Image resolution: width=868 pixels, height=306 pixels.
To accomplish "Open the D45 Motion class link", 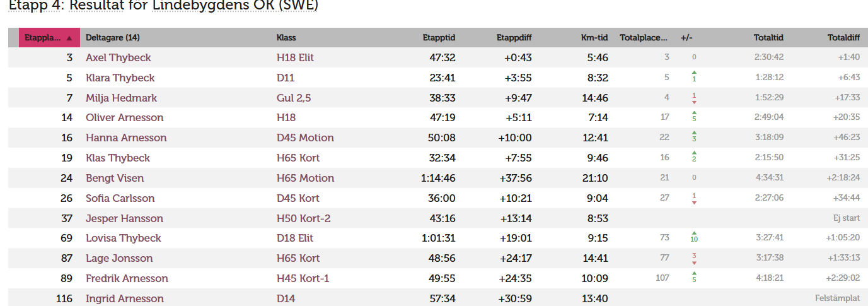I will tap(305, 138).
